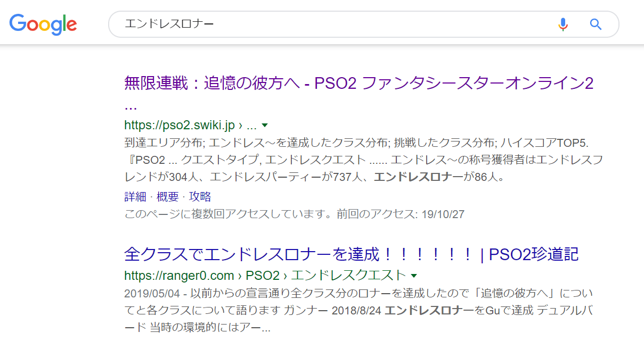Open result 全クラスでエンドレスロナーを達成
The height and width of the screenshot is (349, 644).
pos(352,254)
